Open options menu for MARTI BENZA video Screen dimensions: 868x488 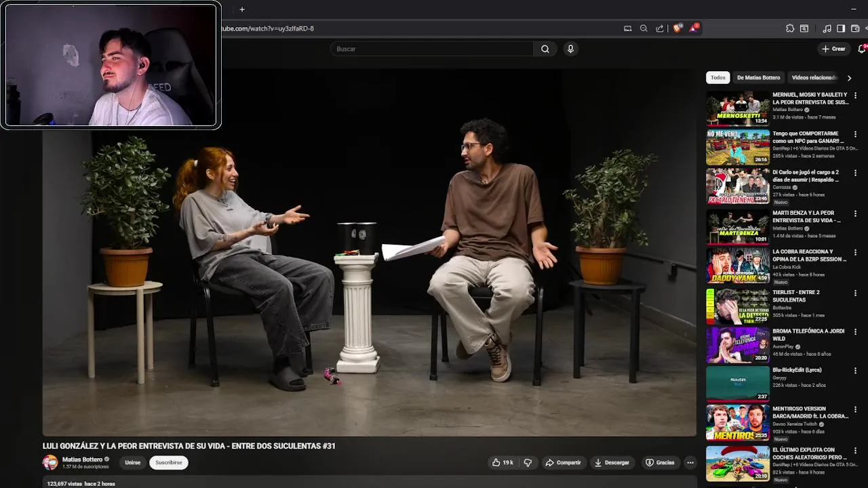855,213
